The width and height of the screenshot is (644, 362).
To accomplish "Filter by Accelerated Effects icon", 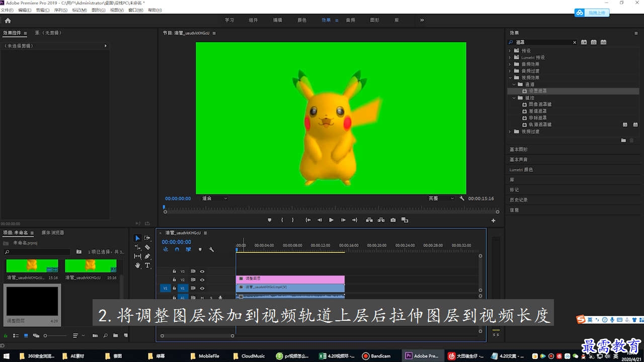I will point(584,42).
